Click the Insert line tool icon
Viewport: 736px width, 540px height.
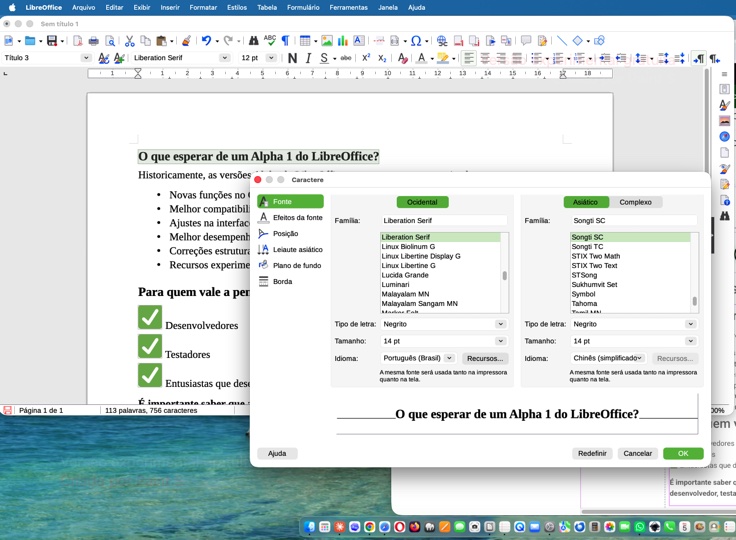(x=562, y=41)
